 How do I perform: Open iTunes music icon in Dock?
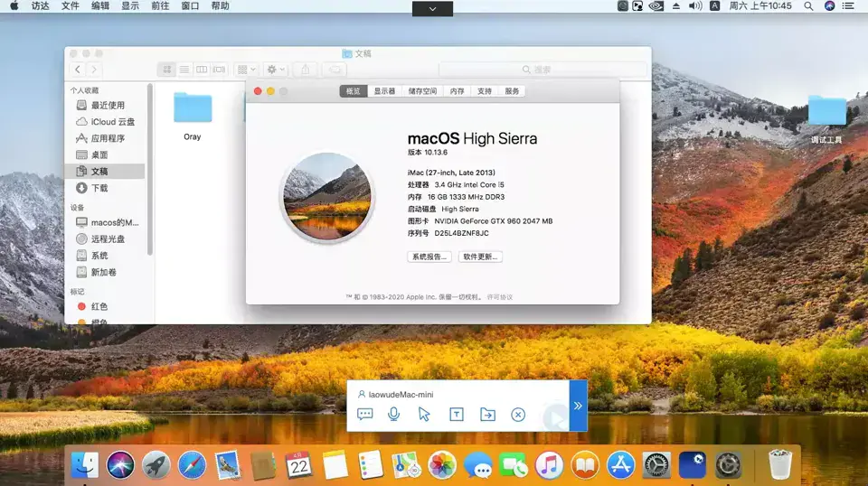tap(549, 465)
